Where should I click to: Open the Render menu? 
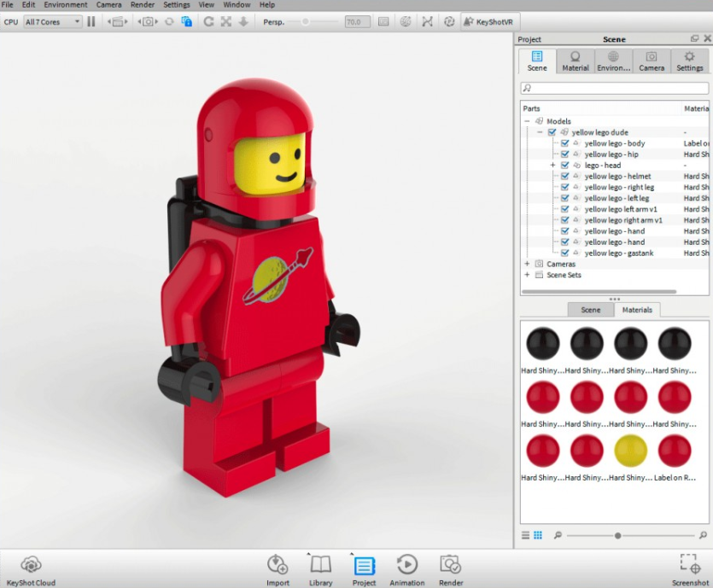pyautogui.click(x=143, y=4)
